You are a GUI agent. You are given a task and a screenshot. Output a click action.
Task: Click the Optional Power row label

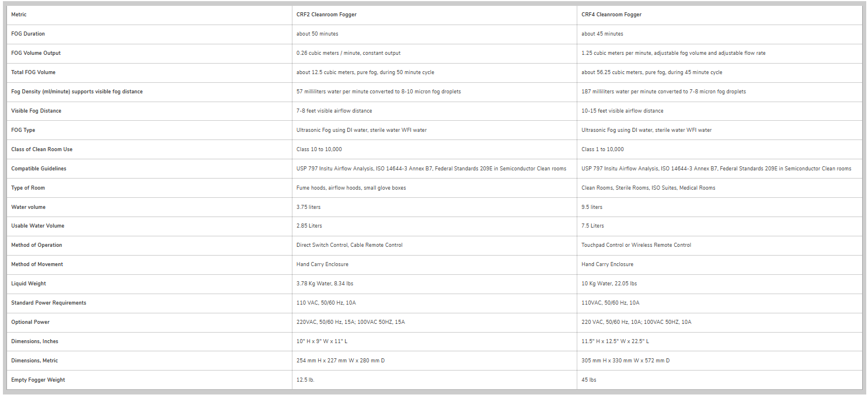point(30,322)
